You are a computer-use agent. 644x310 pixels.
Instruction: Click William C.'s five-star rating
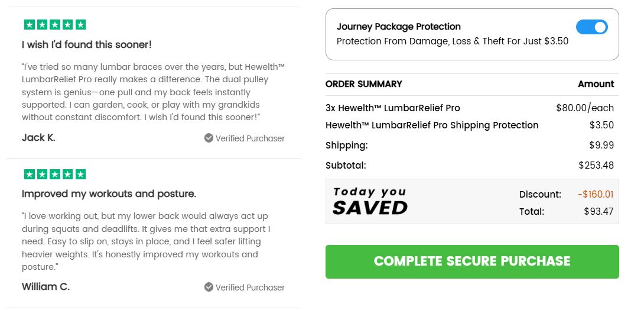pyautogui.click(x=55, y=175)
